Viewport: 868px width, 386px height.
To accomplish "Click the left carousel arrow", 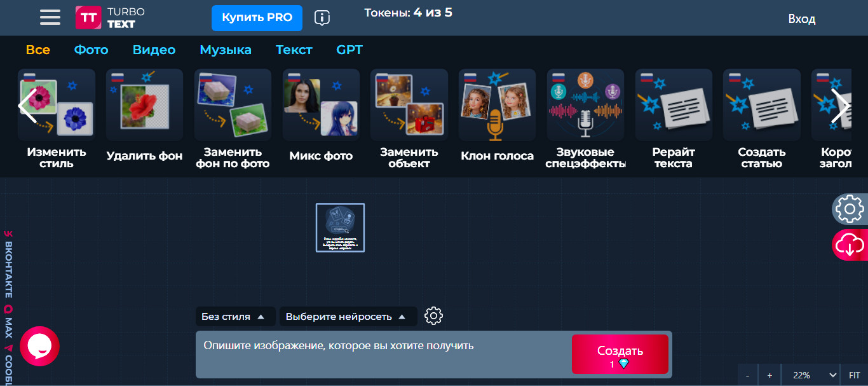I will coord(27,106).
